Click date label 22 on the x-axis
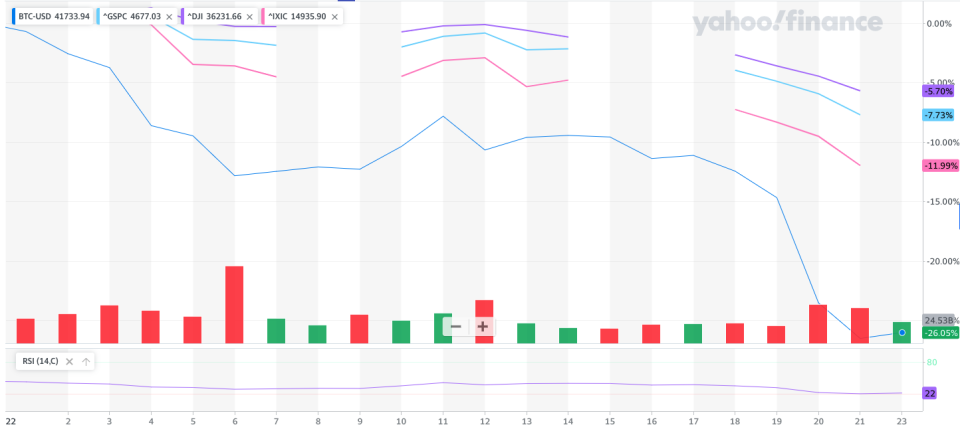This screenshot has width=960, height=433. [x=10, y=421]
